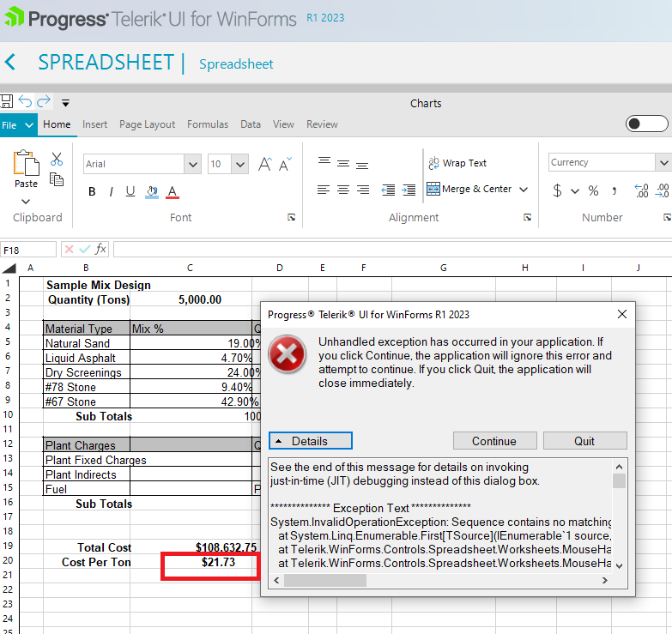Expand the Paste options chevron
672x634 pixels.
point(26,202)
